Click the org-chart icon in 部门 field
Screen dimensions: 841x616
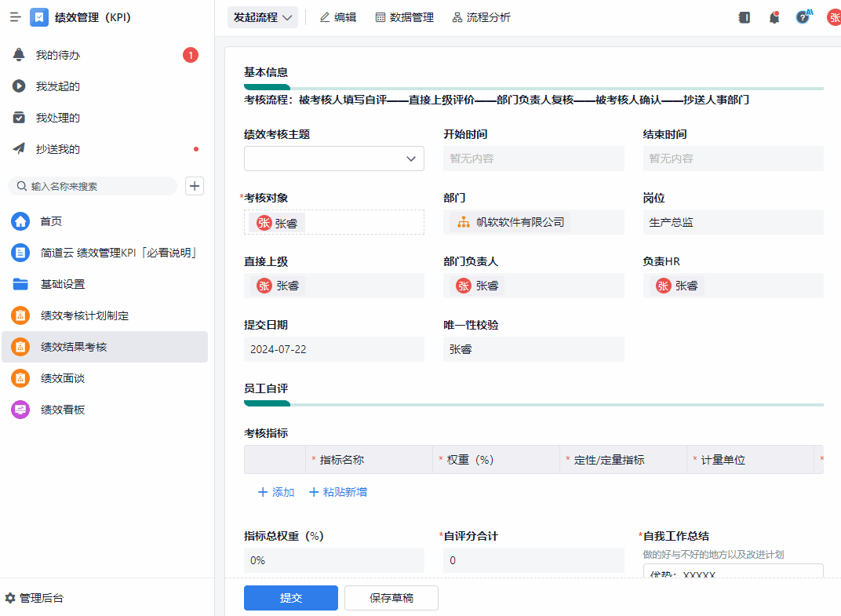pos(464,222)
